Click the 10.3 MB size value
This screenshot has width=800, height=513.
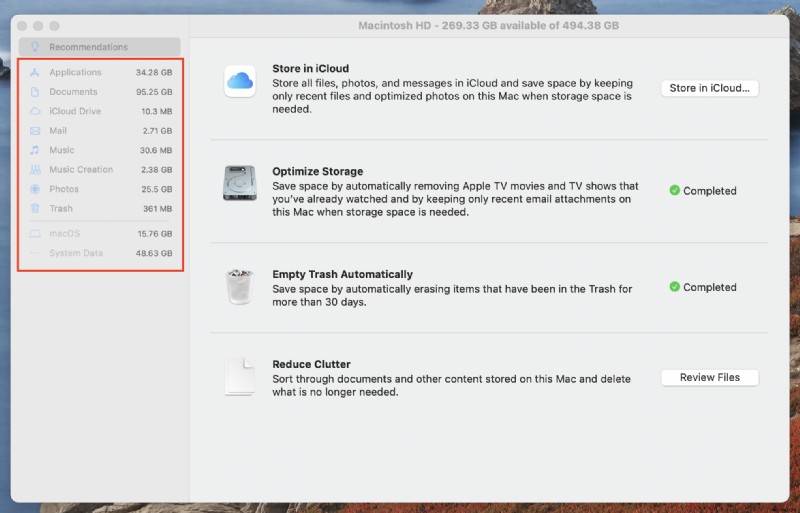pyautogui.click(x=157, y=111)
